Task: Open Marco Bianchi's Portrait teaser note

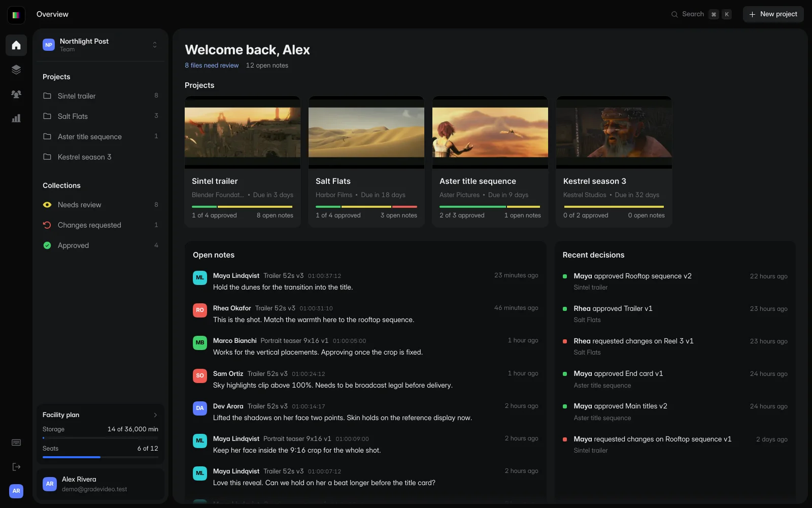Action: (x=365, y=346)
